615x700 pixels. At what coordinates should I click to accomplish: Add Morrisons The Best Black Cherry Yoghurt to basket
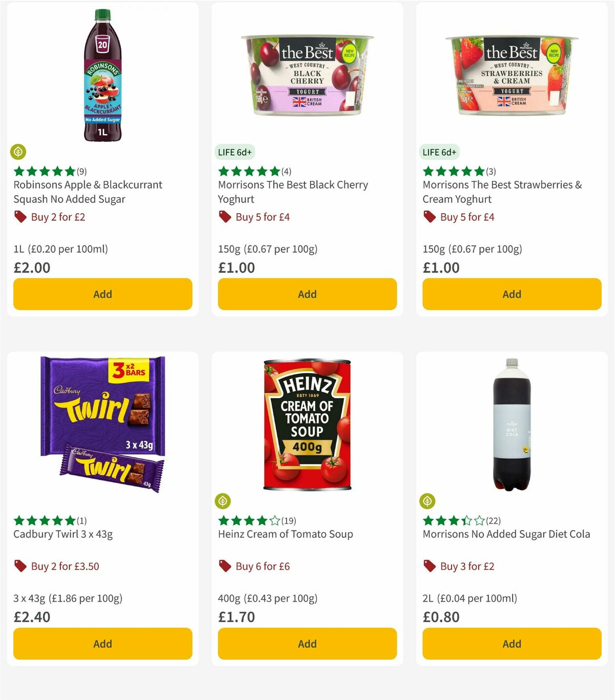306,294
